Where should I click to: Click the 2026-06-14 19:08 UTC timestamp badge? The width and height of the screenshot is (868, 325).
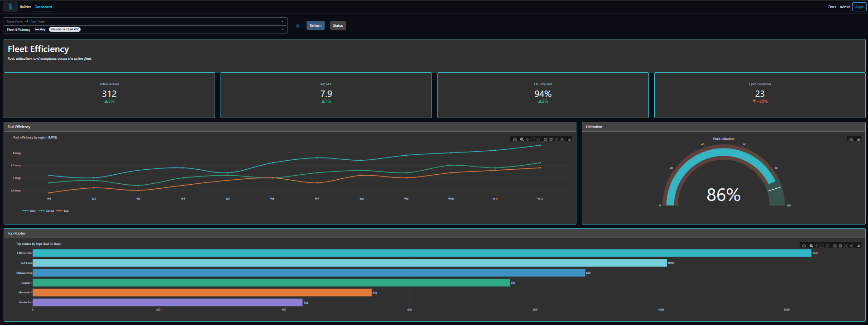(x=65, y=29)
